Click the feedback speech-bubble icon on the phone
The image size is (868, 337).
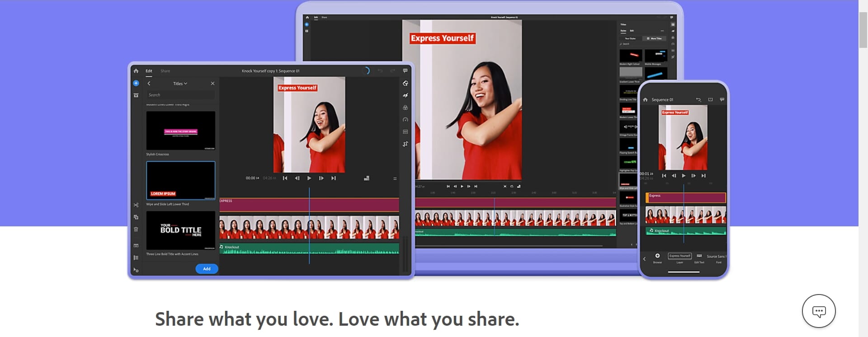(x=722, y=100)
